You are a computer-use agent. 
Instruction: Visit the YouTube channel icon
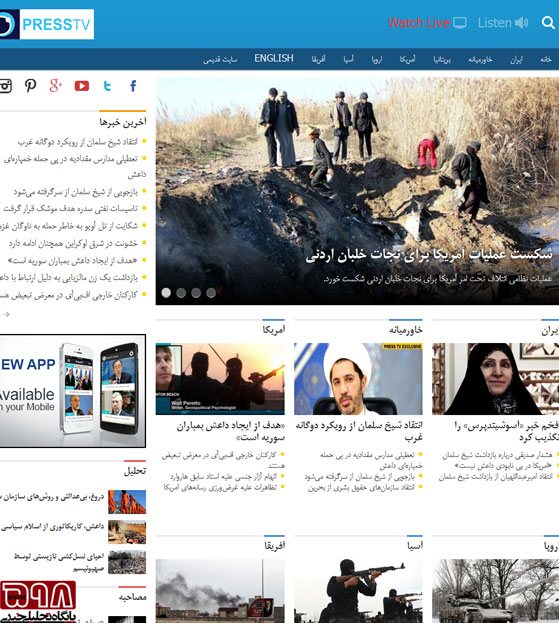coord(82,86)
